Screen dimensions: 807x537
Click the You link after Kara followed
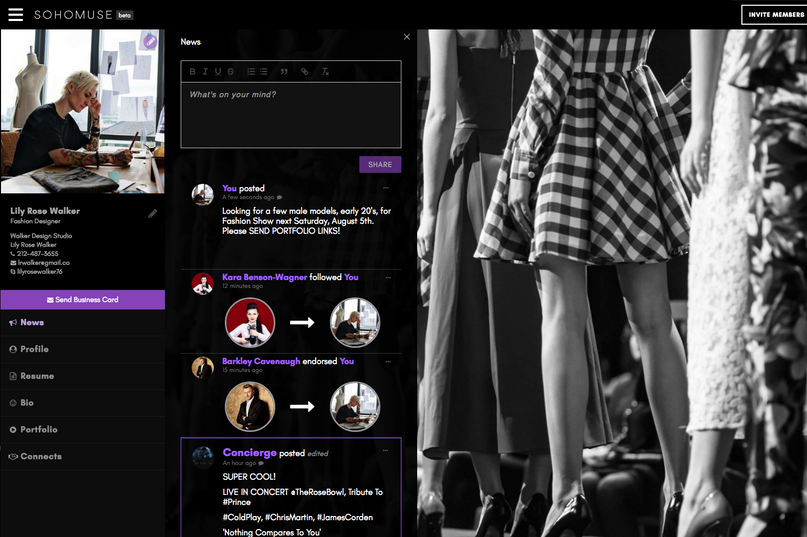coord(351,277)
